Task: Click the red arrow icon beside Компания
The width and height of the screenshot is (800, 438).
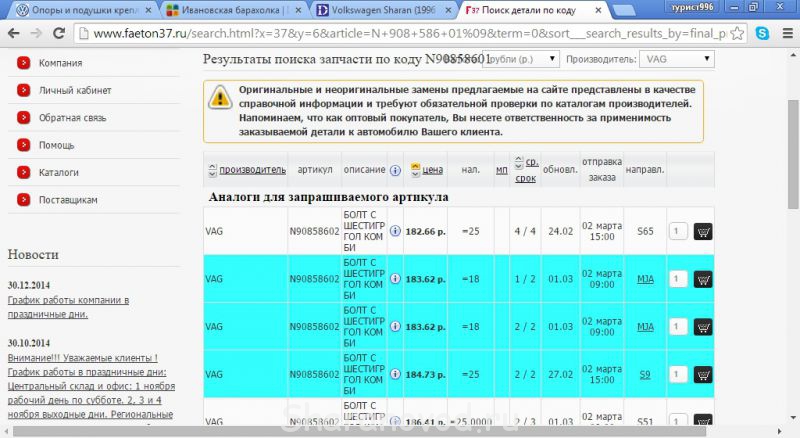Action: 23,63
